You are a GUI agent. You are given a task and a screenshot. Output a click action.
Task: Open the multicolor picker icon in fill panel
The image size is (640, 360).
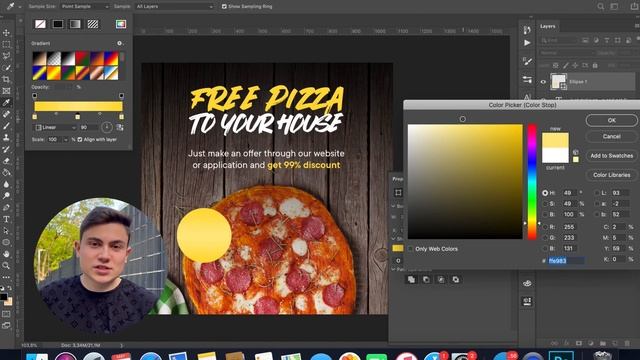(x=121, y=24)
